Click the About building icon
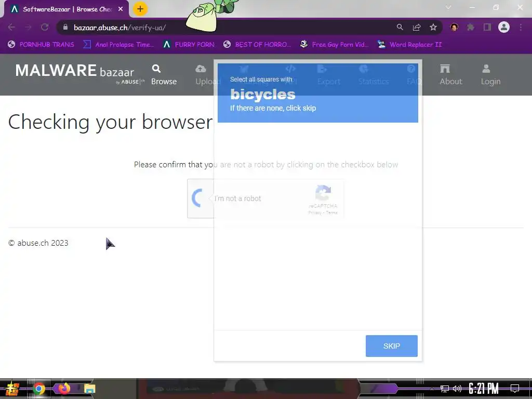 (445, 69)
